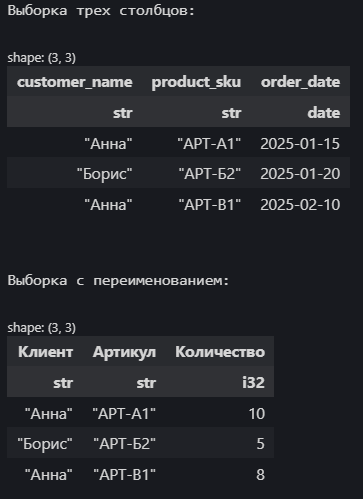
Task: Click the "АРТ-В1" cell in second table
Action: click(124, 475)
